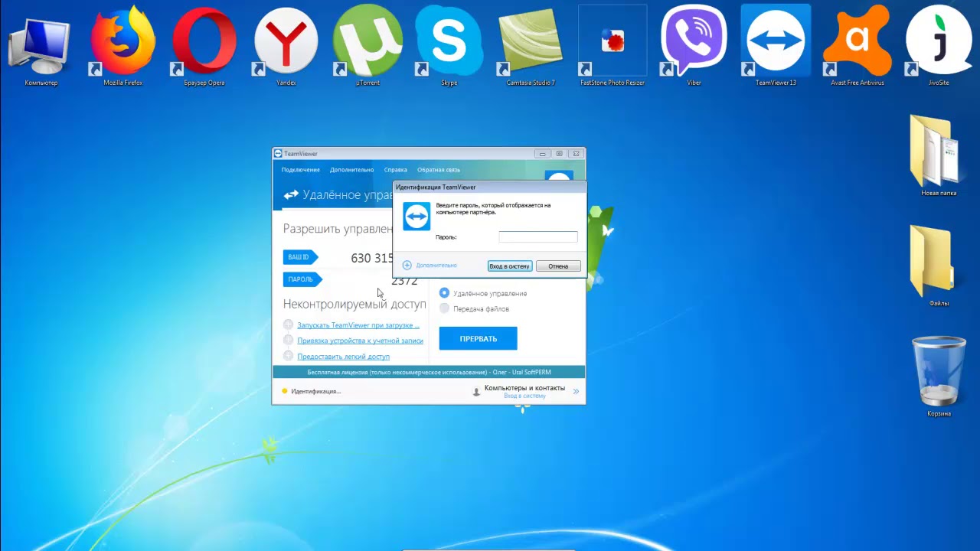Click the ПРЕРВАТЬ button
The image size is (980, 551).
(x=479, y=338)
